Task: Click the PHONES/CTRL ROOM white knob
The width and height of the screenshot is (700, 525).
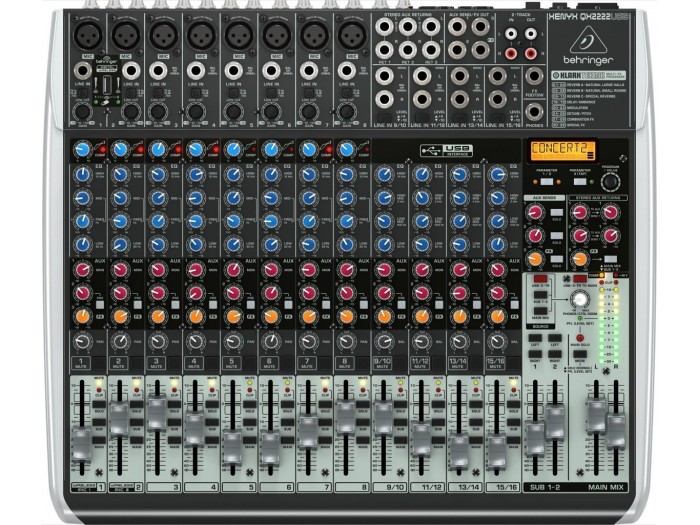Action: point(579,299)
